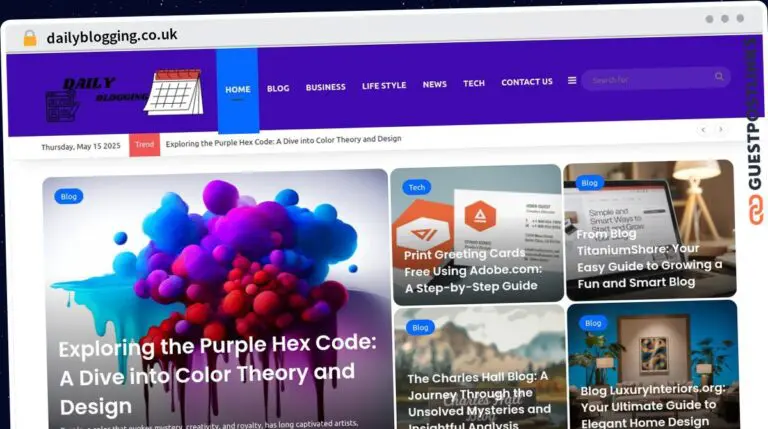Image resolution: width=768 pixels, height=429 pixels.
Task: Open Print Greeting Cards article title
Action: pos(473,270)
